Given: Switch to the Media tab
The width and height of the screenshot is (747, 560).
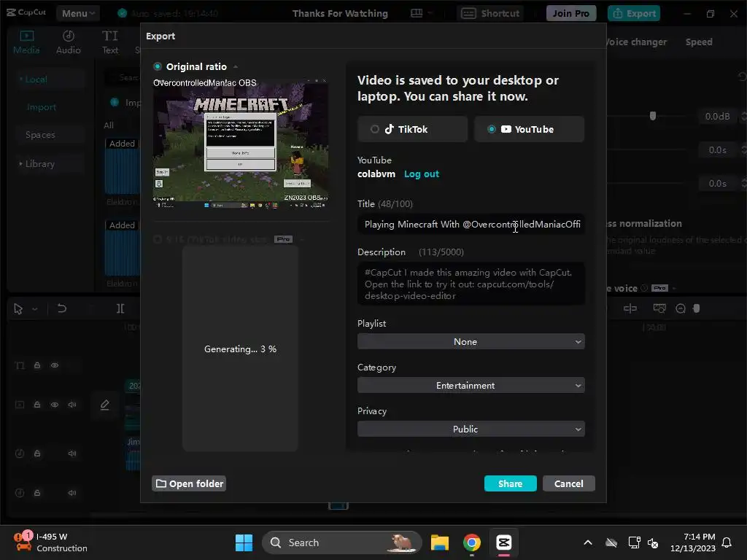Looking at the screenshot, I should [27, 42].
